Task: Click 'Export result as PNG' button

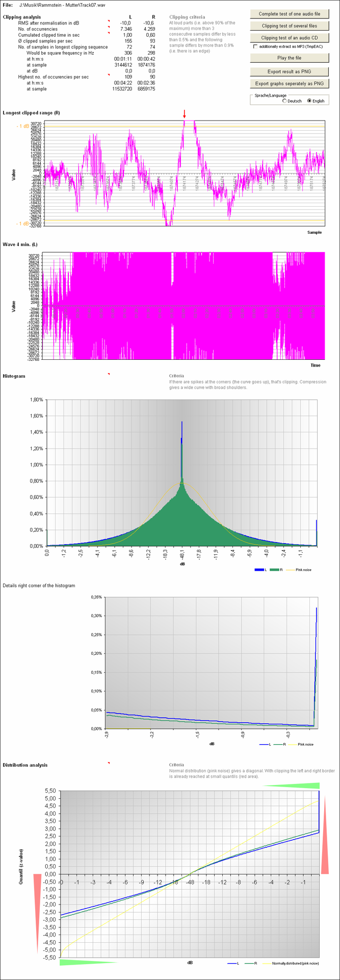Action: coord(290,71)
